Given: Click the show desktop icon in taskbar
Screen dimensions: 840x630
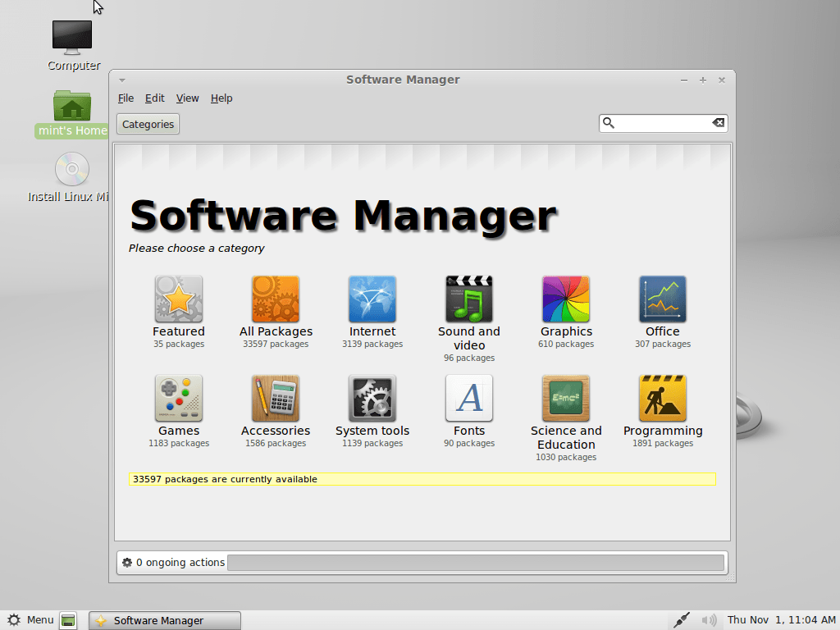Looking at the screenshot, I should 68,620.
